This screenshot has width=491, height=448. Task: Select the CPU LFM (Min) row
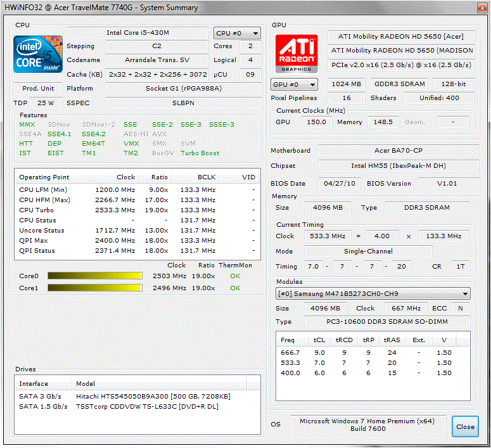pos(137,190)
